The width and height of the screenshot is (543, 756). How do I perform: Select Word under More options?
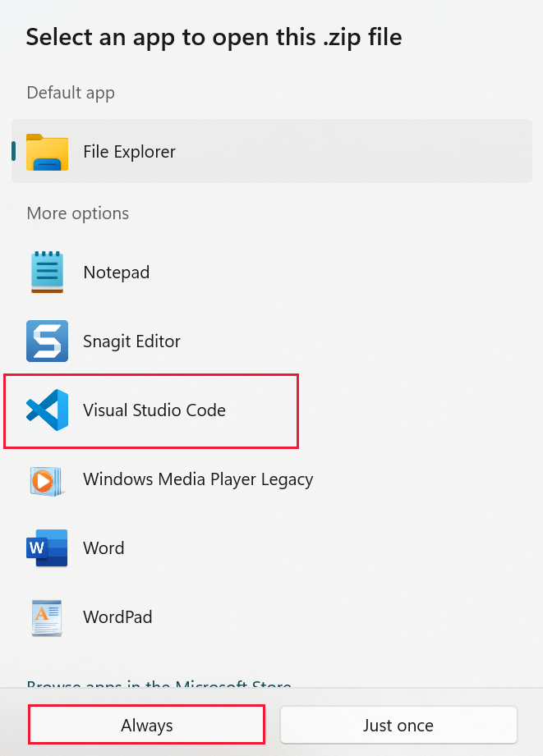click(104, 548)
